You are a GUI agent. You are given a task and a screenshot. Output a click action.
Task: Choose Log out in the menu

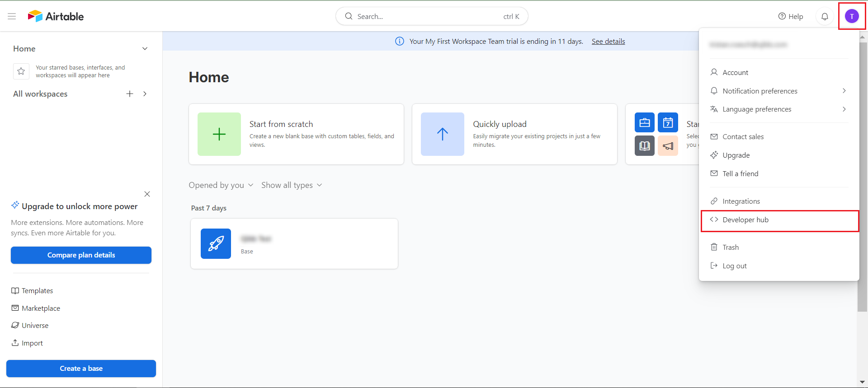coord(734,266)
